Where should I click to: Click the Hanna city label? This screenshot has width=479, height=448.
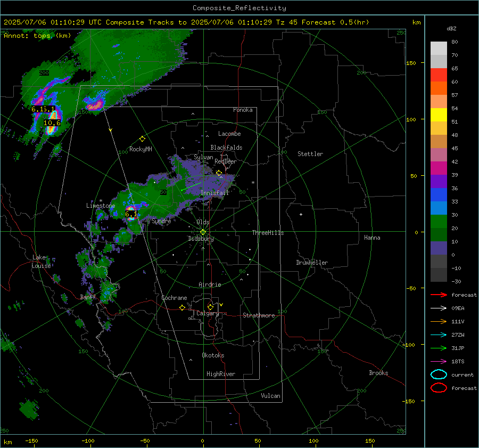372,238
